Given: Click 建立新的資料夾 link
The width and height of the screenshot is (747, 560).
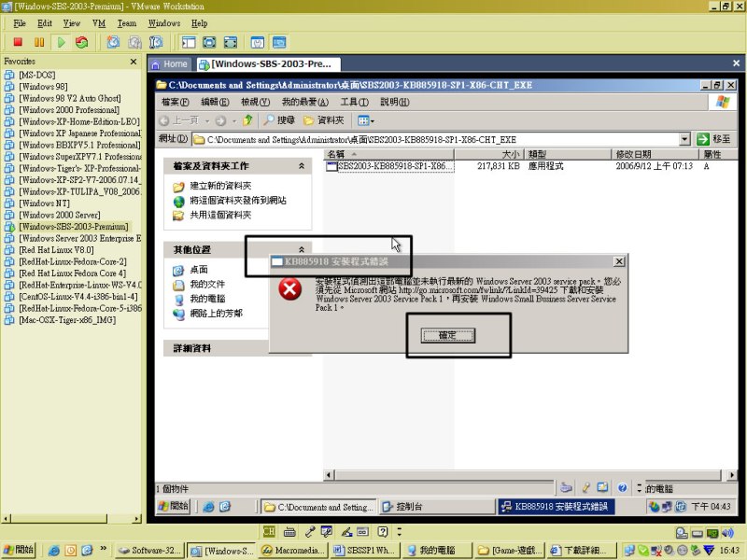Looking at the screenshot, I should tap(220, 186).
